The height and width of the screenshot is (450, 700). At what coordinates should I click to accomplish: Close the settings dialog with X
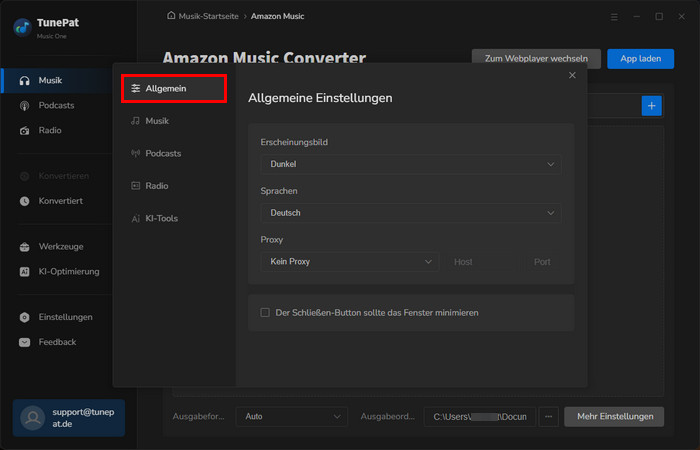point(572,75)
